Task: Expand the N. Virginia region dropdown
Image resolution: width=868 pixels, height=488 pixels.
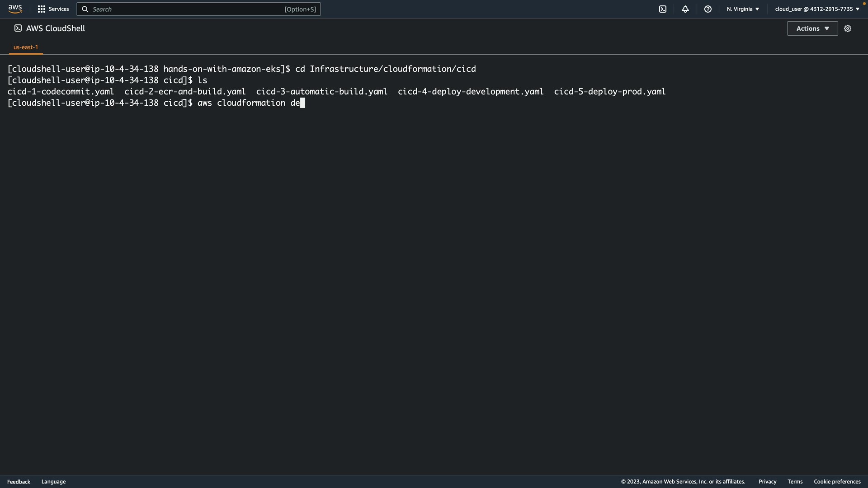Action: click(743, 9)
